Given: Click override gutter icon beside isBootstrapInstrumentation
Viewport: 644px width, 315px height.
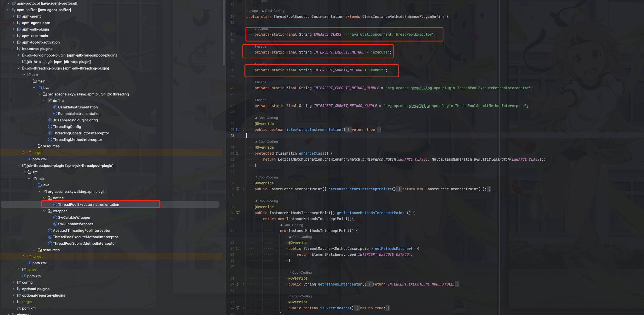Looking at the screenshot, I should click(237, 130).
